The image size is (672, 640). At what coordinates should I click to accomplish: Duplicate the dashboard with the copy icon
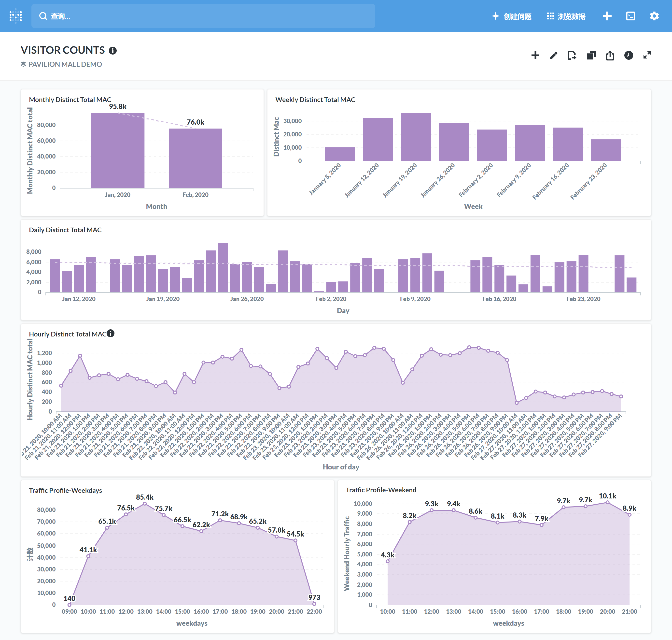click(x=591, y=55)
